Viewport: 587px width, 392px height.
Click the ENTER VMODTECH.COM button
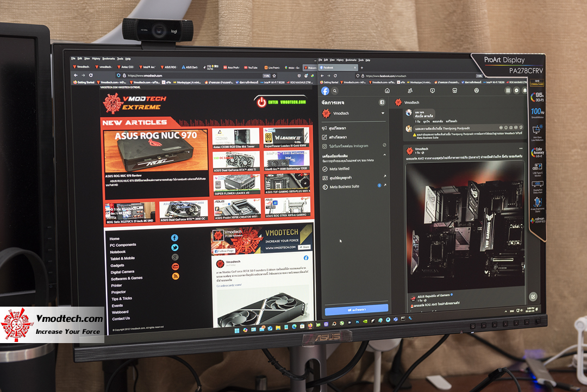click(281, 102)
